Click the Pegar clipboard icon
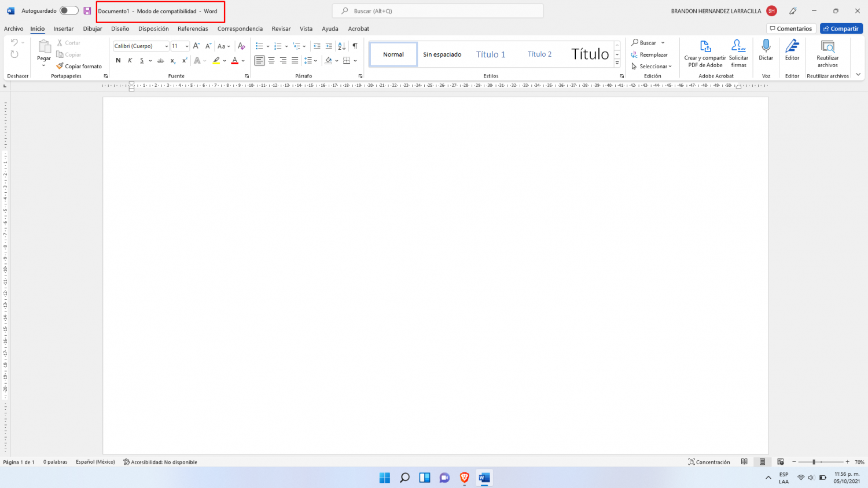Screen dimensions: 868x488 (44, 47)
